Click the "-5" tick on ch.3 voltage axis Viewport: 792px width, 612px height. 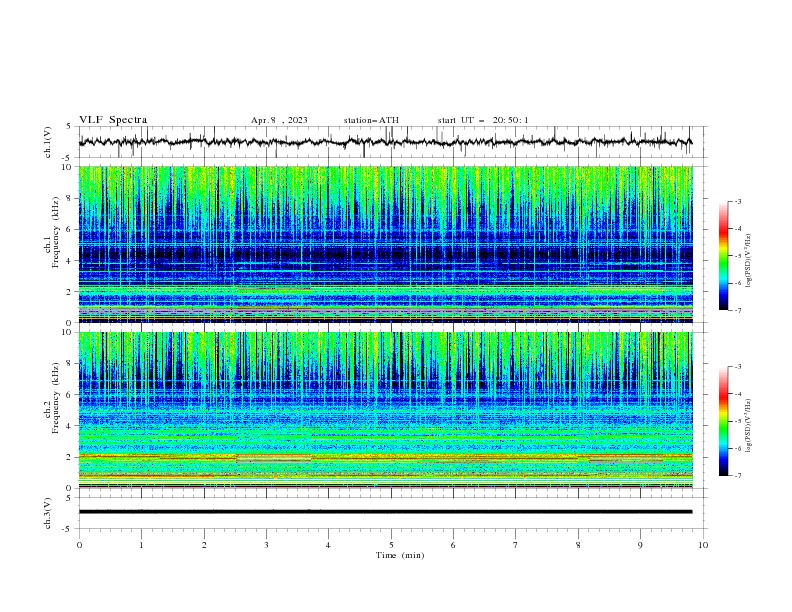click(x=68, y=529)
